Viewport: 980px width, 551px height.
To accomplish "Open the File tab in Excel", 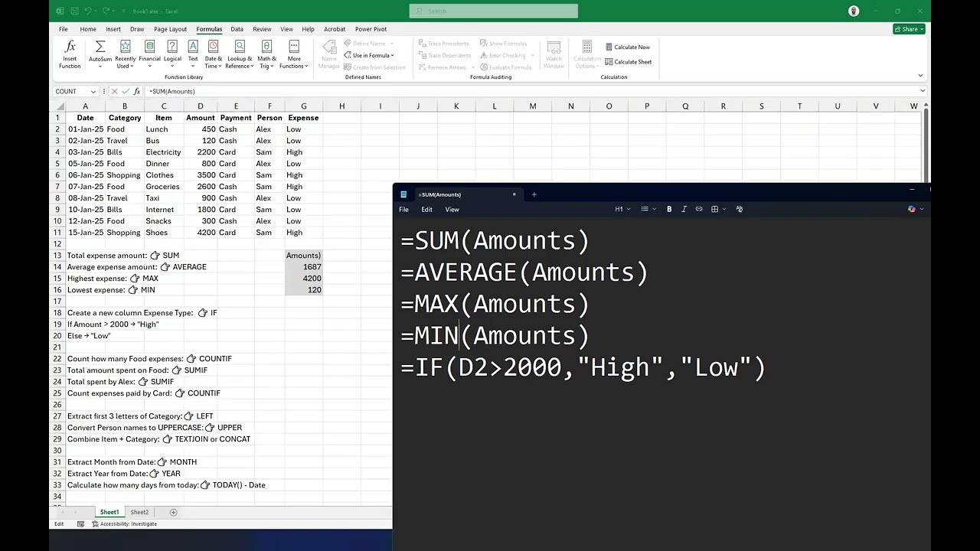I will tap(64, 29).
